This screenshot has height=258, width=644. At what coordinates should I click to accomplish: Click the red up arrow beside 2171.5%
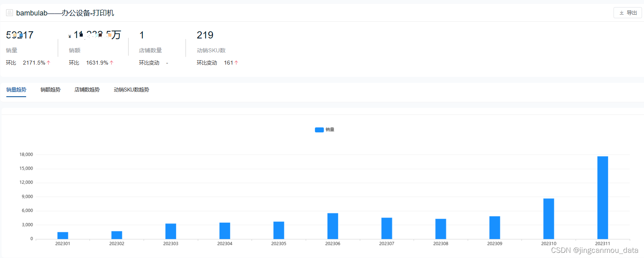pyautogui.click(x=48, y=63)
